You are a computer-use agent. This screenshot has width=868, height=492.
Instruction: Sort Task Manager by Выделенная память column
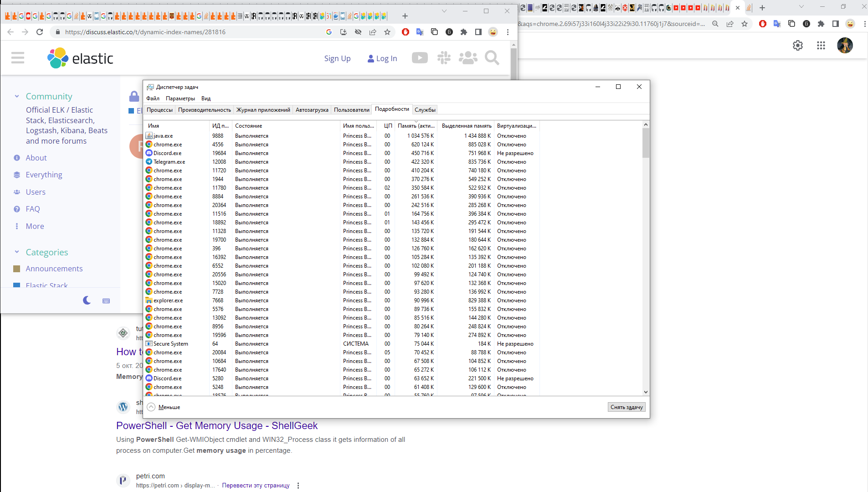point(466,126)
